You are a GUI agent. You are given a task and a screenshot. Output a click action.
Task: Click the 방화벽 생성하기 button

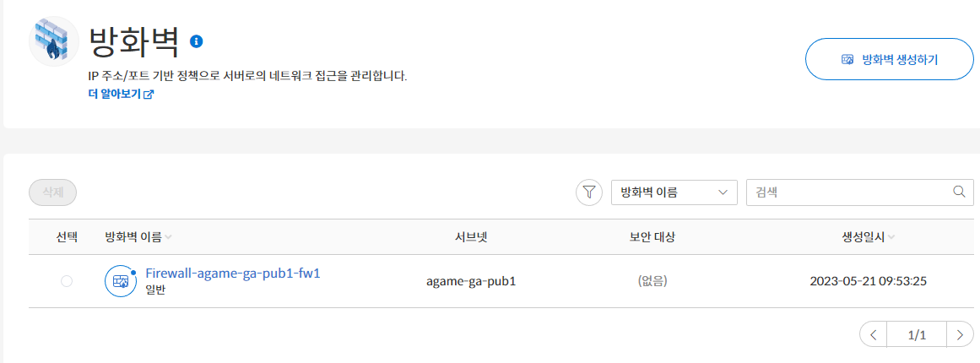[890, 59]
